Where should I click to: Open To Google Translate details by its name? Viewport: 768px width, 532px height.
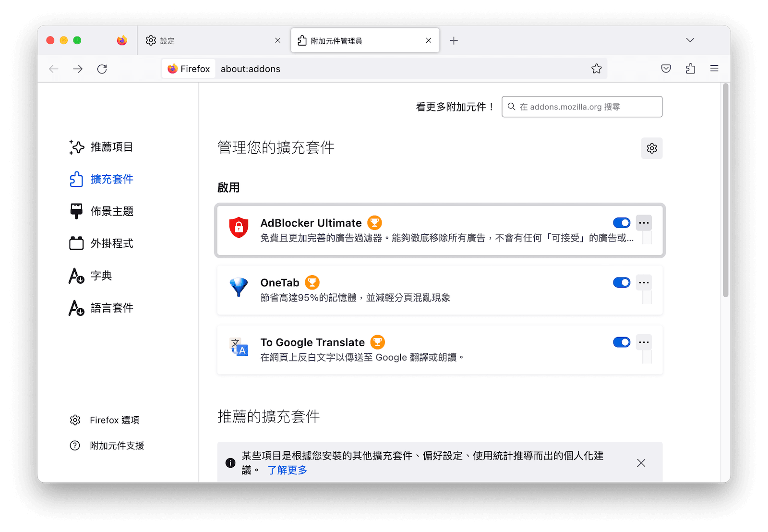tap(312, 342)
